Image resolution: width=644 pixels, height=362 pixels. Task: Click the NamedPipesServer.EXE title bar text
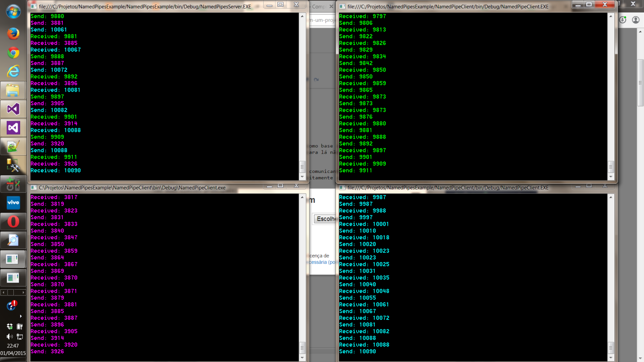[x=145, y=7]
